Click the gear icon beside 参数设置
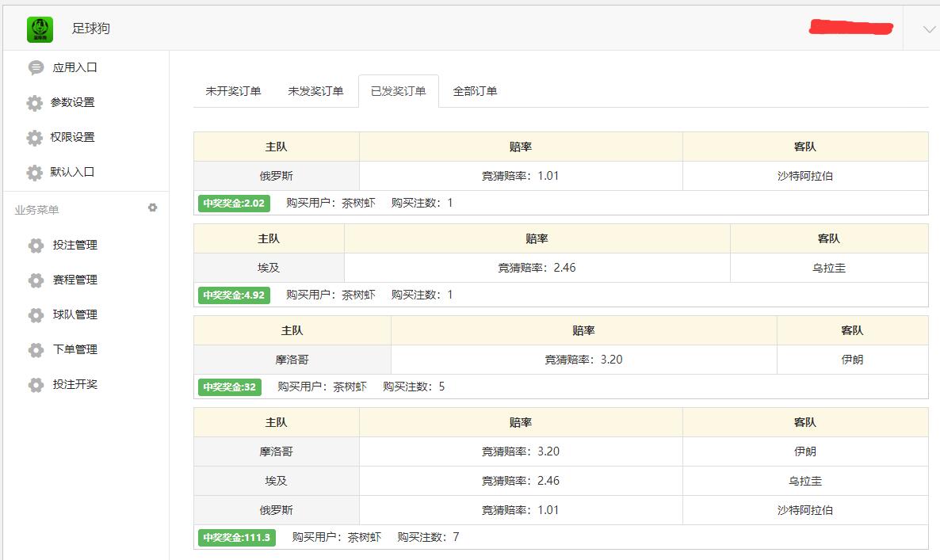This screenshot has width=940, height=560. [35, 103]
